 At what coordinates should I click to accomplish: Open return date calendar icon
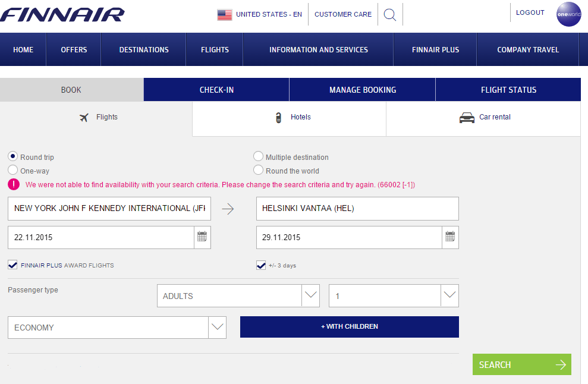point(450,237)
